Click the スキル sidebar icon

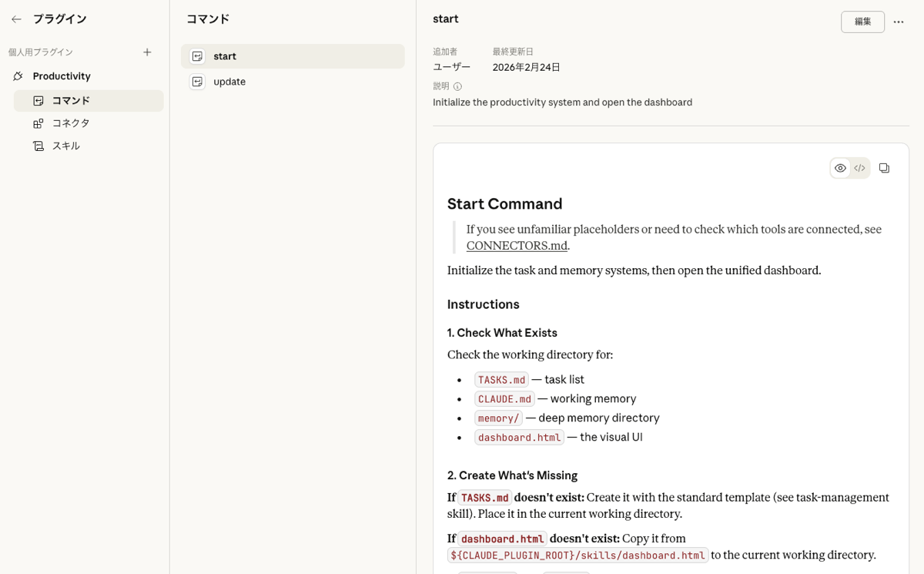click(x=38, y=146)
